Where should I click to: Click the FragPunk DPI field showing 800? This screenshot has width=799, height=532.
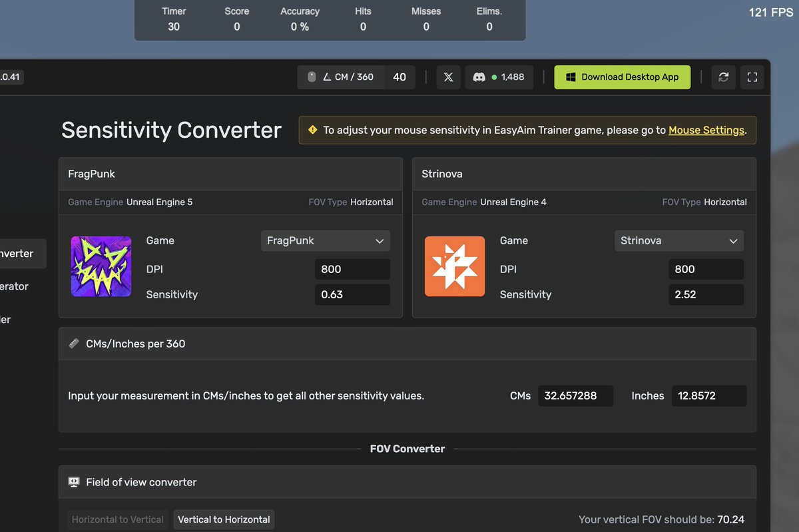pos(352,269)
